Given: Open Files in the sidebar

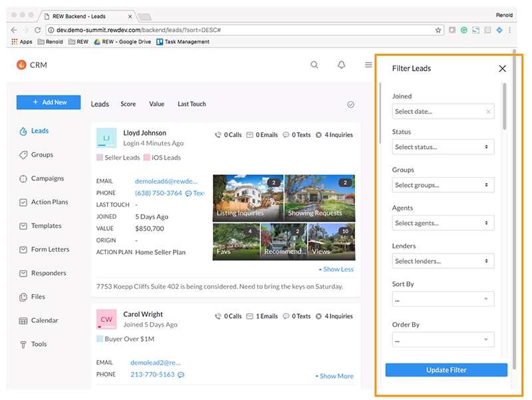Looking at the screenshot, I should point(32,297).
